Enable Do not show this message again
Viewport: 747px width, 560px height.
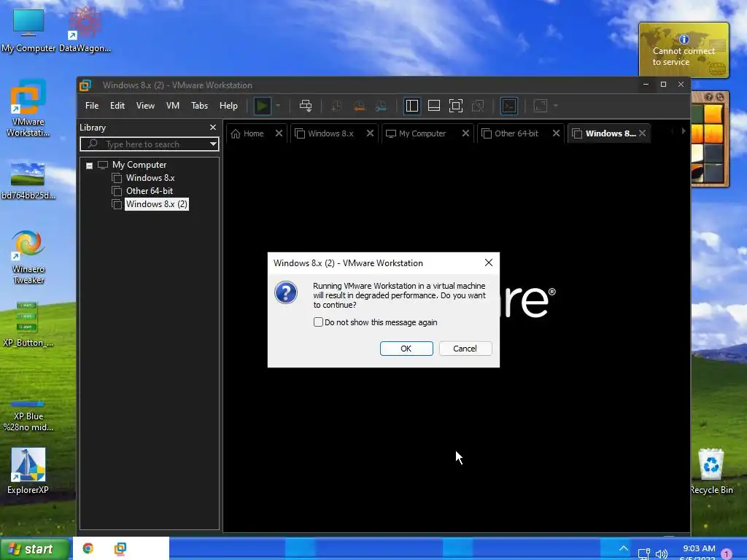(318, 322)
